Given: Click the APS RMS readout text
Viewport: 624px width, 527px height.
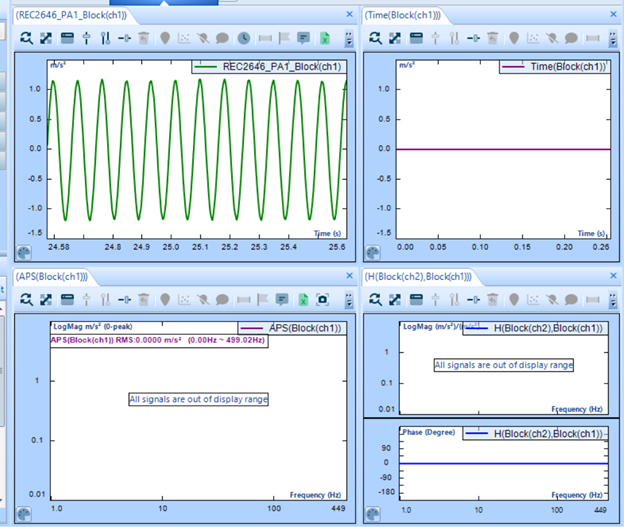Looking at the screenshot, I should point(157,340).
